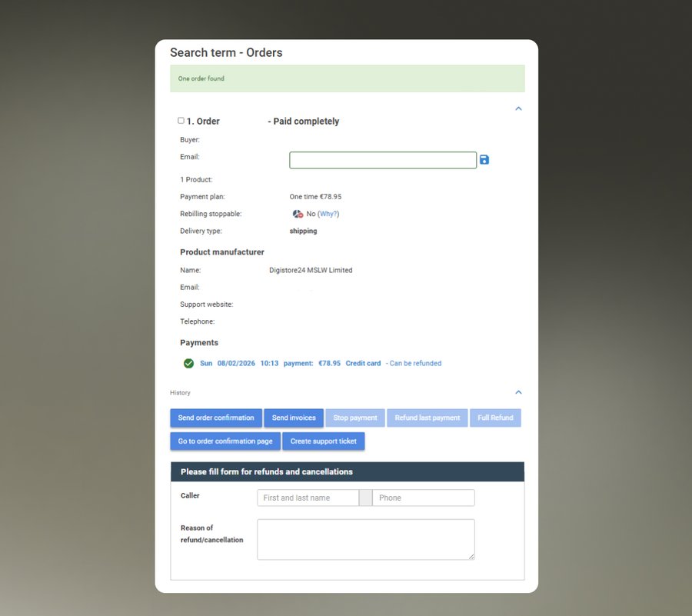The height and width of the screenshot is (616, 692).
Task: Click the Caller label
Action: pyautogui.click(x=190, y=495)
